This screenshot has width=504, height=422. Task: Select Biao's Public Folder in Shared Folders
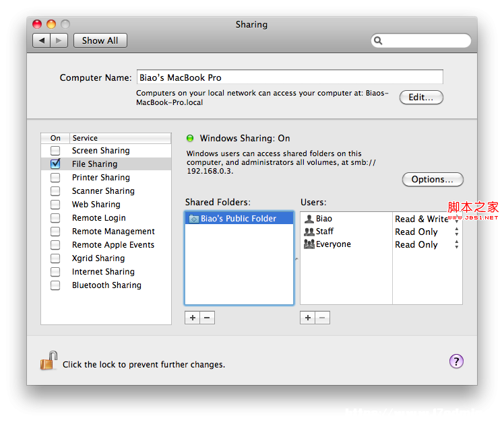pyautogui.click(x=239, y=219)
